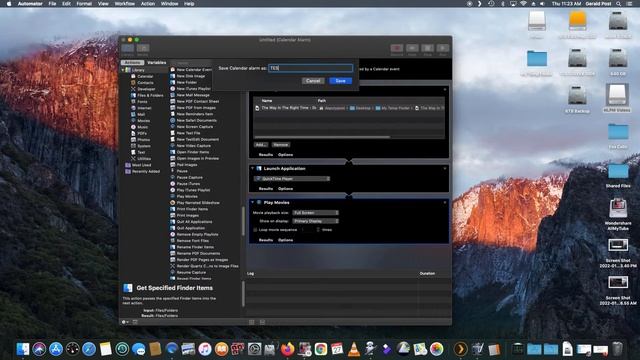Screen dimensions: 640x360
Task: Open the Help menu
Action: [189, 4]
